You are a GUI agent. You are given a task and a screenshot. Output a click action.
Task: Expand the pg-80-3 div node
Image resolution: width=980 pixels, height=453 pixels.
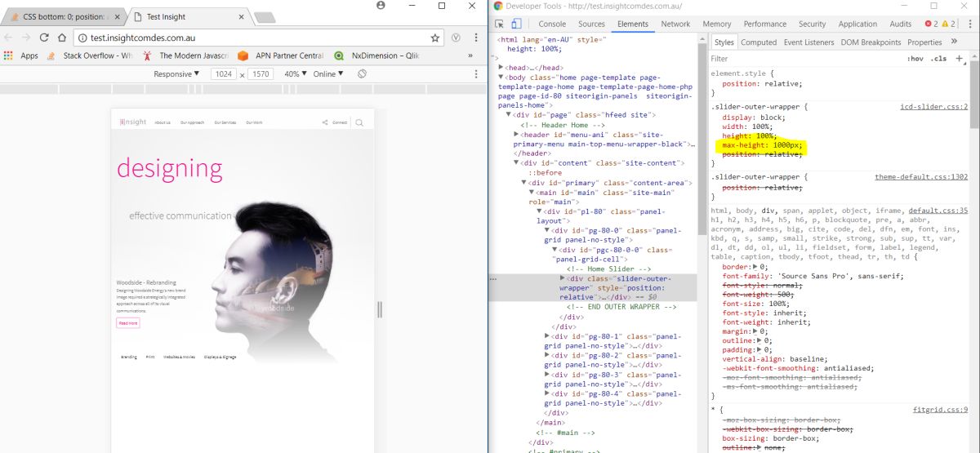pos(548,375)
